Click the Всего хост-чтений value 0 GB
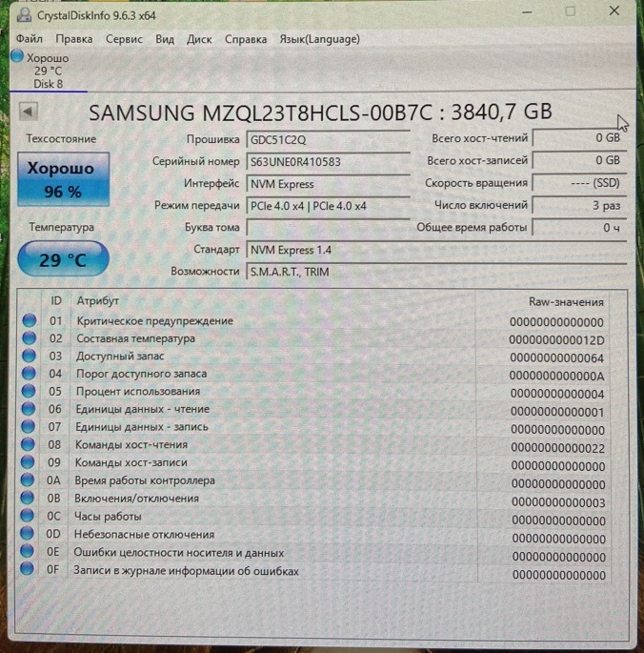The width and height of the screenshot is (644, 653). coord(579,138)
